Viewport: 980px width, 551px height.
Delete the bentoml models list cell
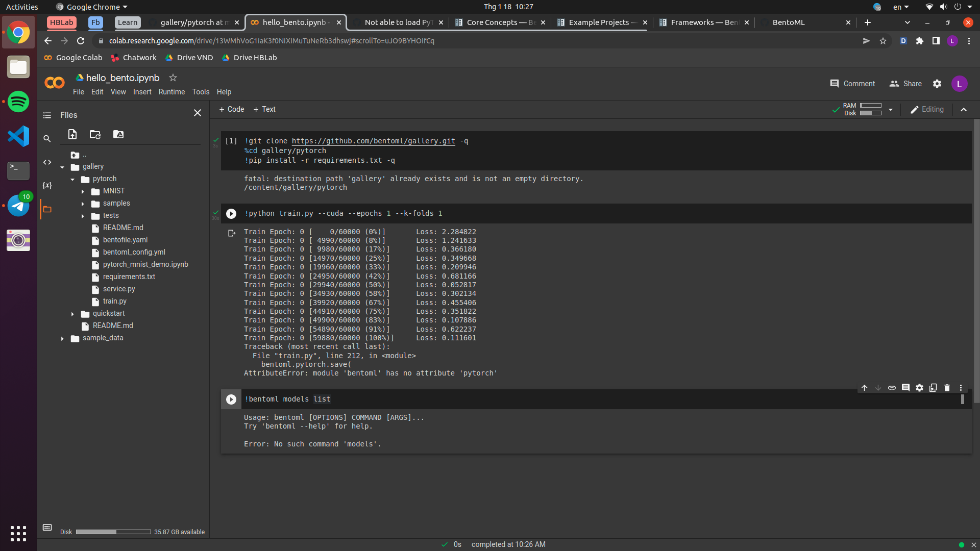tap(947, 388)
